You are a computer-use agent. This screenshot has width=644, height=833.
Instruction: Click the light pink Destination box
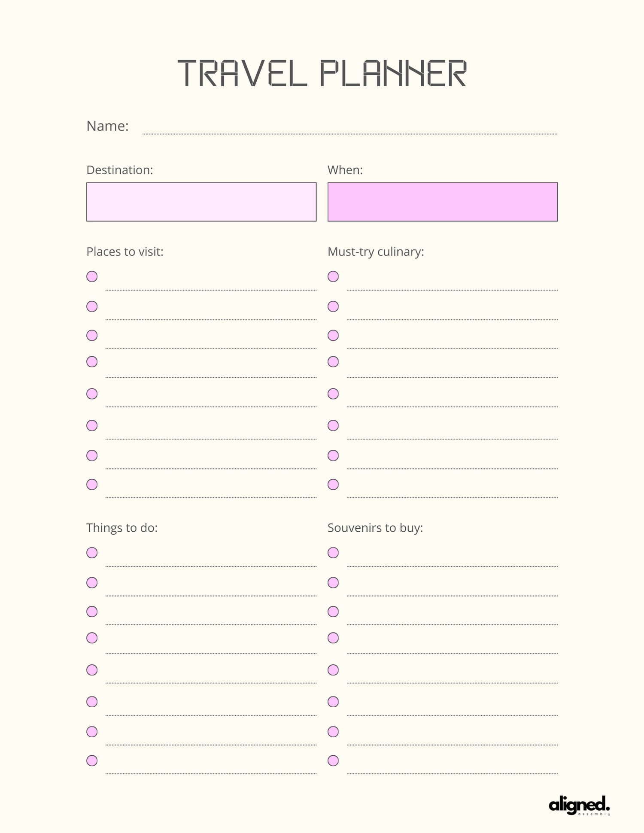(x=201, y=202)
